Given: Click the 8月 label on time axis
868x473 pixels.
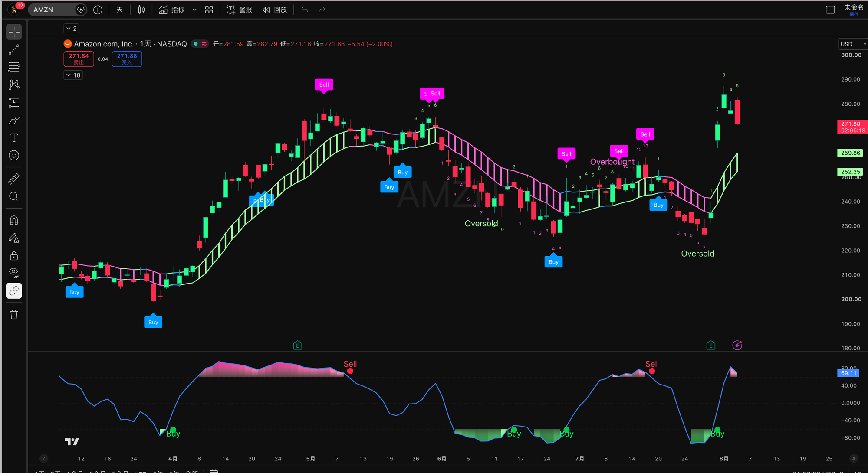Looking at the screenshot, I should pos(723,458).
